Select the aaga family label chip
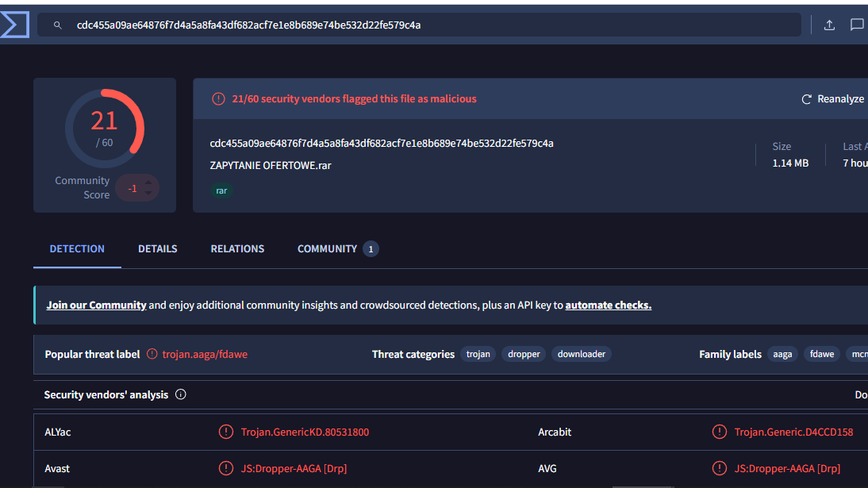 pyautogui.click(x=782, y=354)
